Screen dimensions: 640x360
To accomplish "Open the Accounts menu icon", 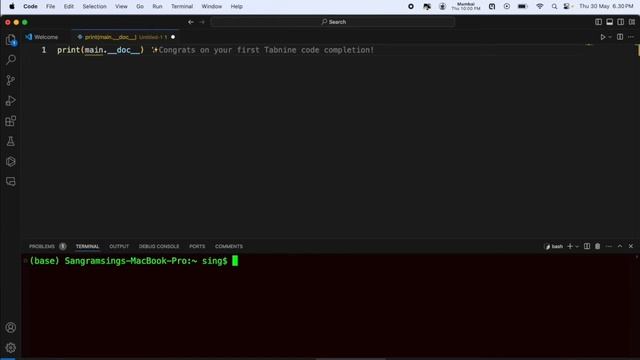I will coord(11,327).
